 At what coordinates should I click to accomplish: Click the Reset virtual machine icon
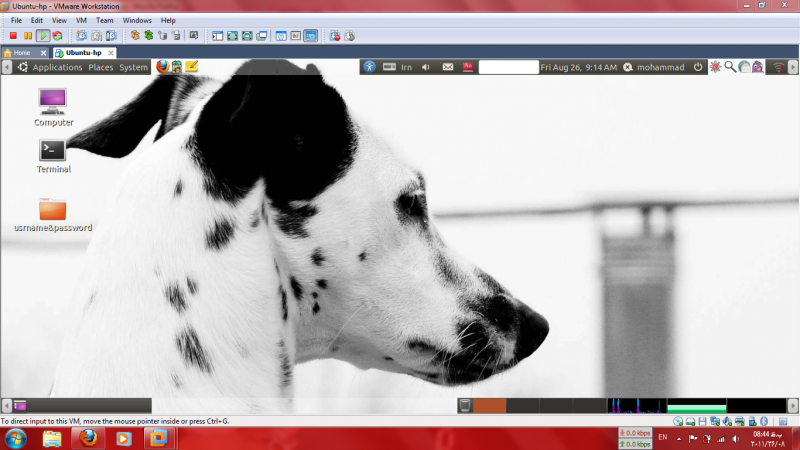coord(58,35)
